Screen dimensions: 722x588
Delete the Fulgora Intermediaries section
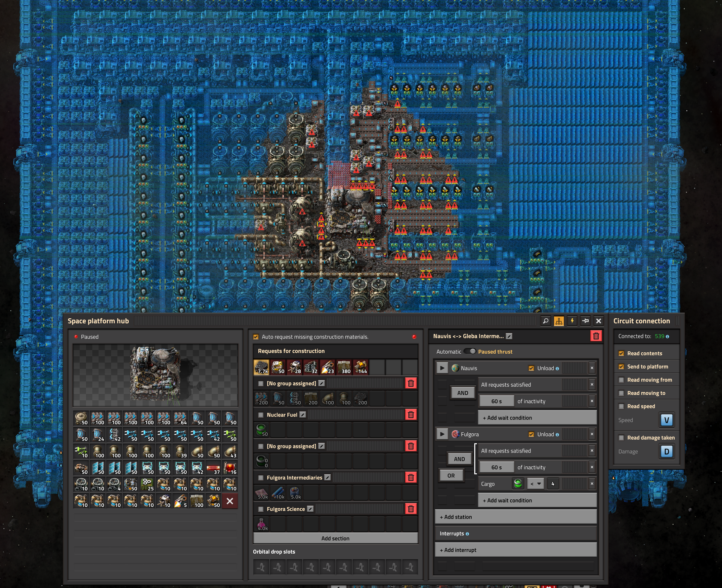point(411,477)
